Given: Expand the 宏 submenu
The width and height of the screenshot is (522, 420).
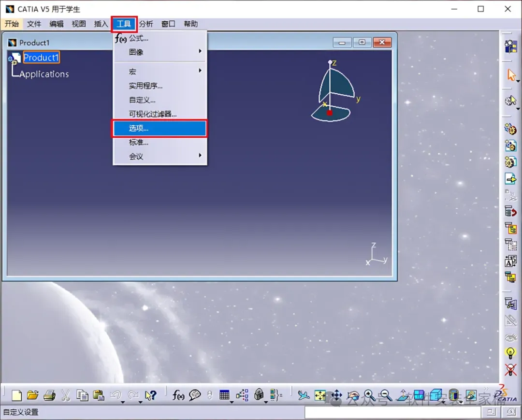Looking at the screenshot, I should [160, 72].
